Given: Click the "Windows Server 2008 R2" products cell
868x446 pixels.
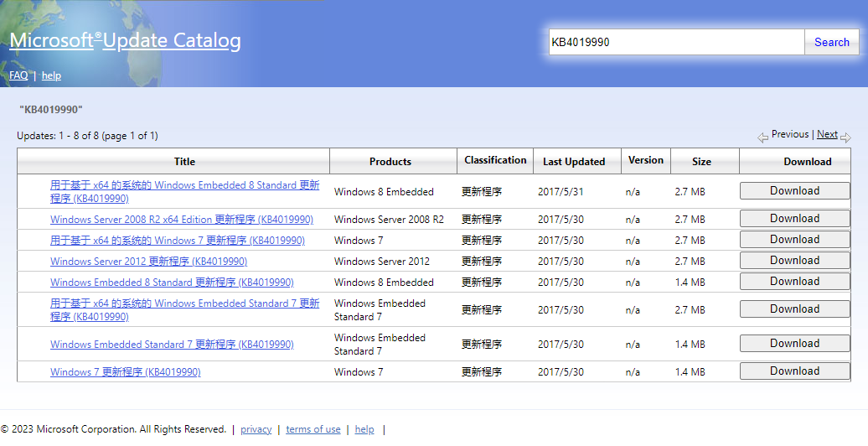Looking at the screenshot, I should pyautogui.click(x=389, y=220).
